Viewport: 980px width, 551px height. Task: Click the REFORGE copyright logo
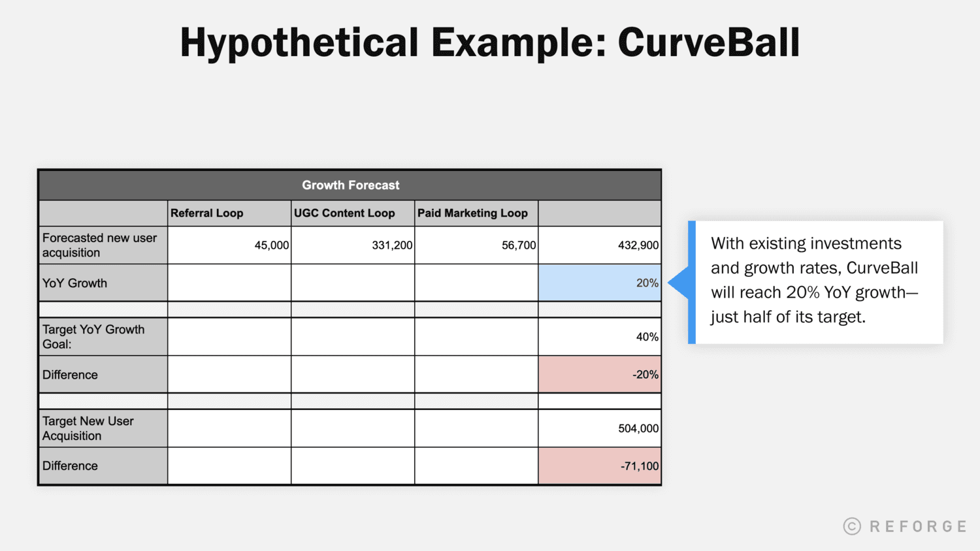pyautogui.click(x=905, y=526)
